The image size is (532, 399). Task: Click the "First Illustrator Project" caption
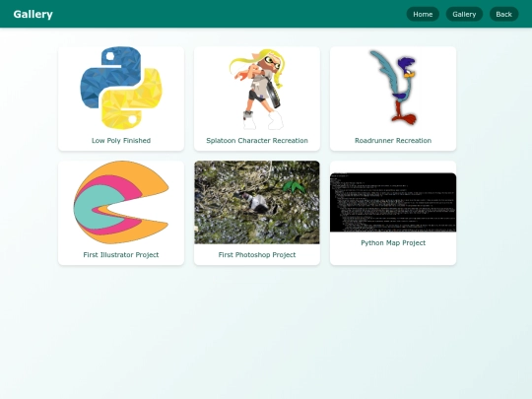pyautogui.click(x=121, y=255)
